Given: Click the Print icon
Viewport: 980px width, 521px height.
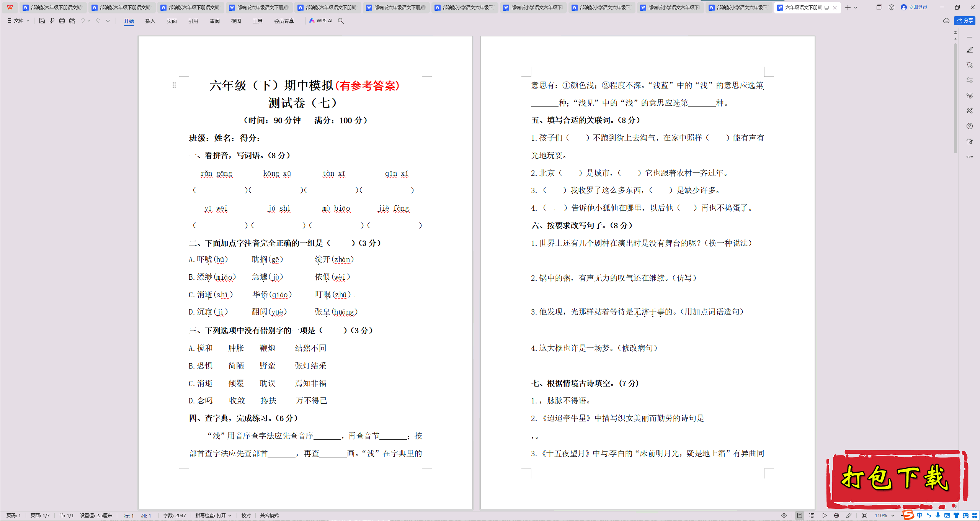Looking at the screenshot, I should coord(62,21).
